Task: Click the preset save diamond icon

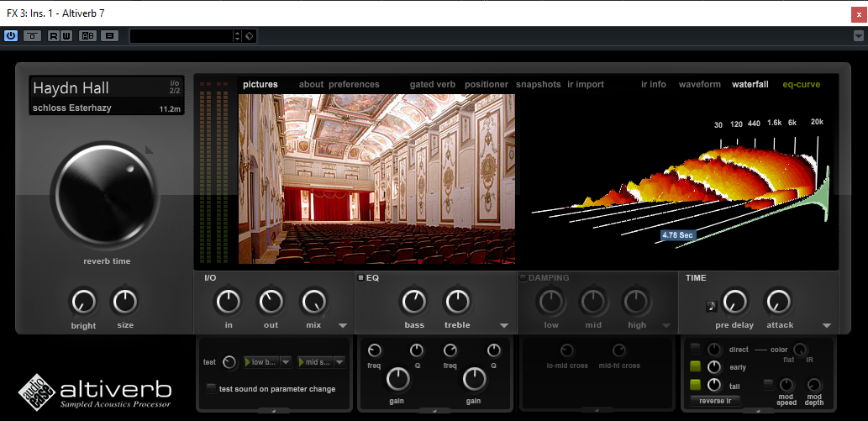Action: [250, 36]
